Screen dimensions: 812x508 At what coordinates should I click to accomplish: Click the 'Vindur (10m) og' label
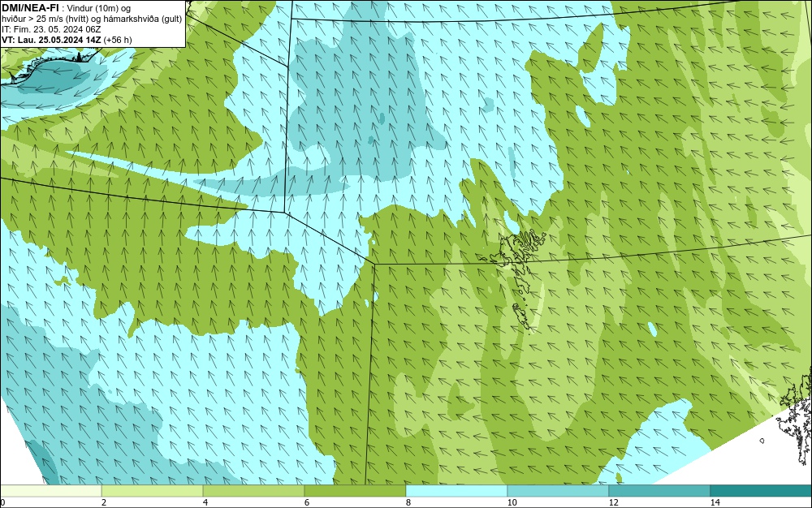click(99, 8)
